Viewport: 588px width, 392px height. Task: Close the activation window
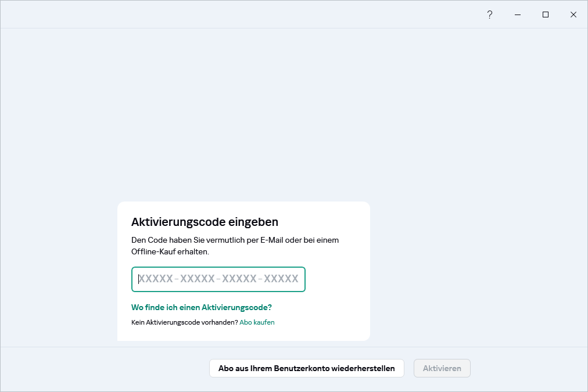click(573, 15)
